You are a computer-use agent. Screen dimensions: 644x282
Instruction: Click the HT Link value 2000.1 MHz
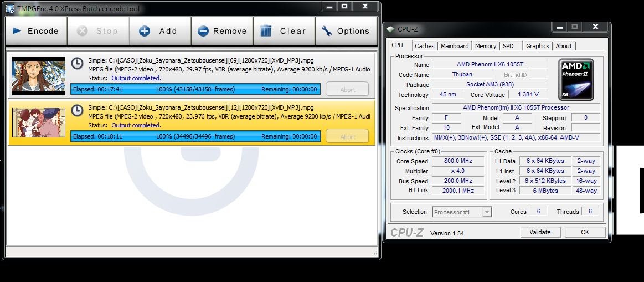click(458, 191)
